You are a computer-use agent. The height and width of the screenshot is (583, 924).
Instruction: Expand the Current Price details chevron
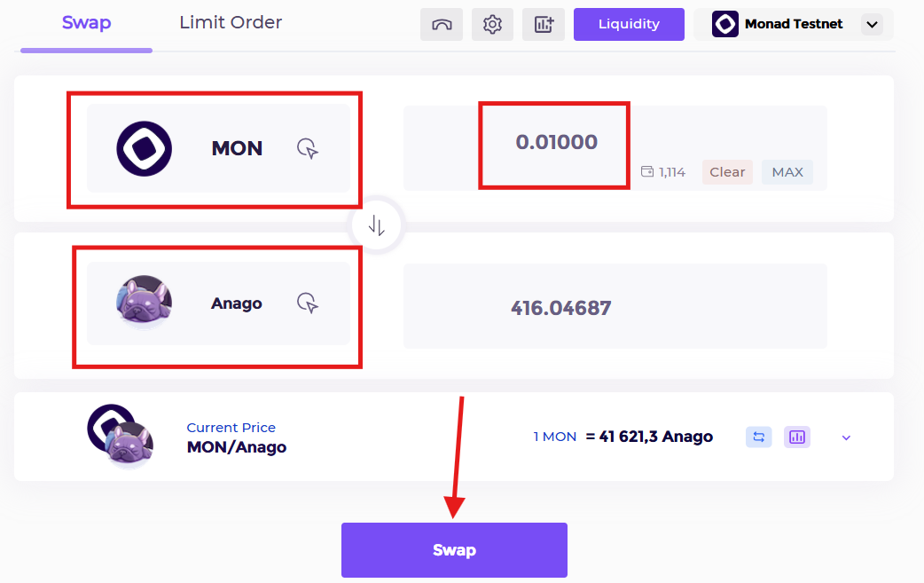846,438
